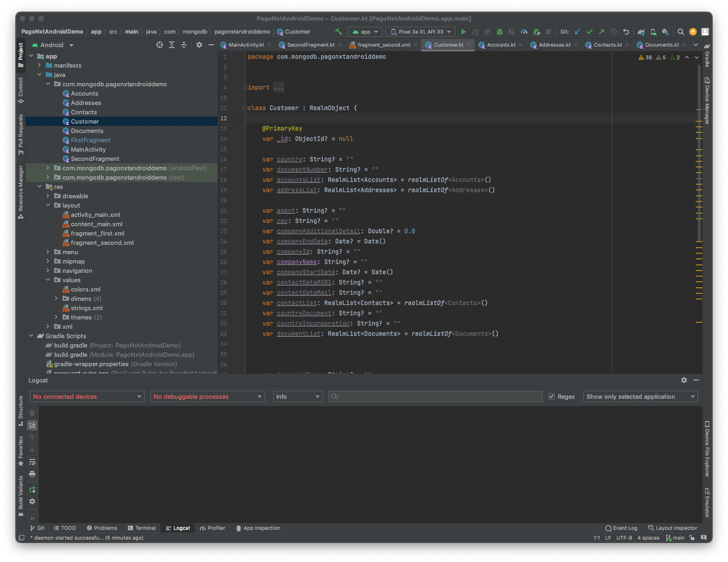Image resolution: width=728 pixels, height=562 pixels.
Task: Switch to the Accounts.kt editor tab
Action: pos(501,45)
